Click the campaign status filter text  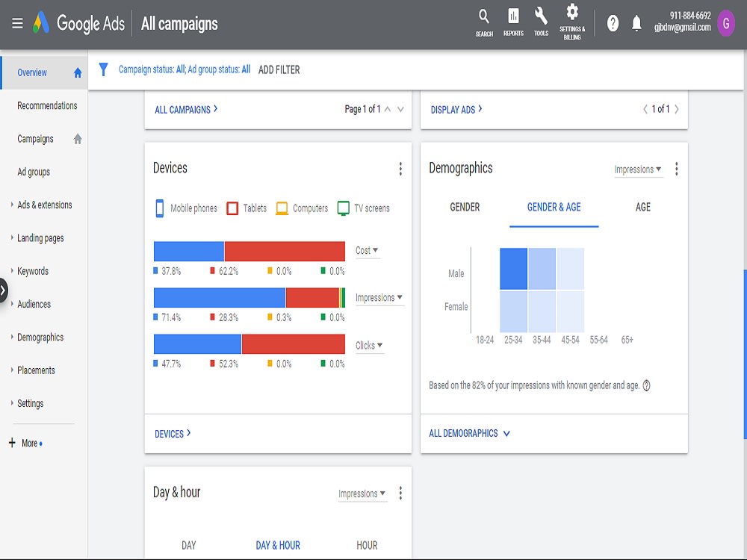pos(184,69)
